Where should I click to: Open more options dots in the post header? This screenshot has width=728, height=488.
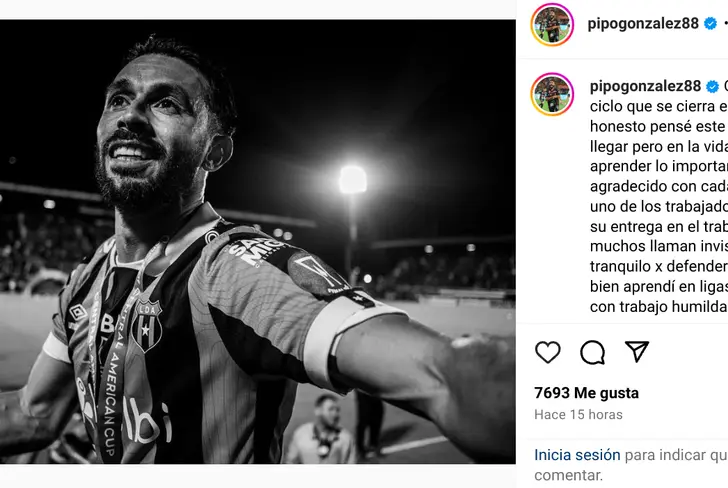coord(725,23)
